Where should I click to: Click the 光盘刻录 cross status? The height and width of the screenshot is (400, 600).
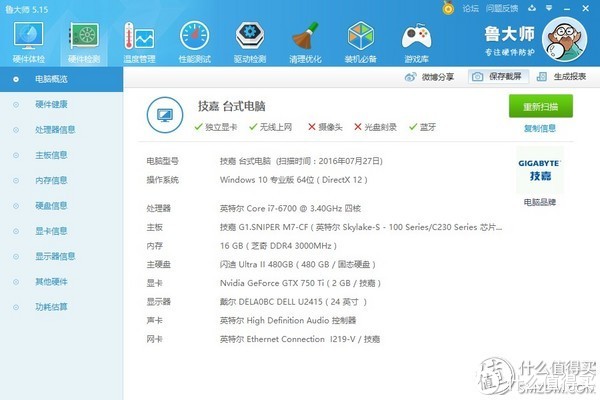coord(375,127)
